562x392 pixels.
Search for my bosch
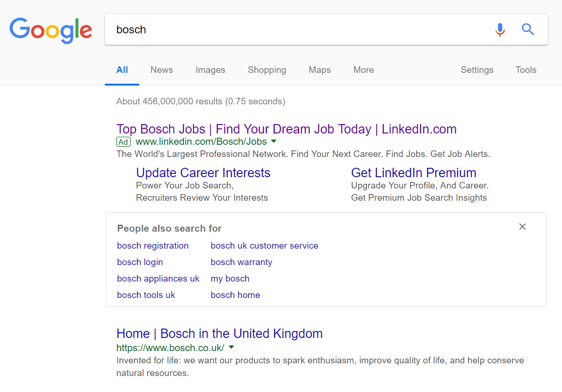(230, 279)
